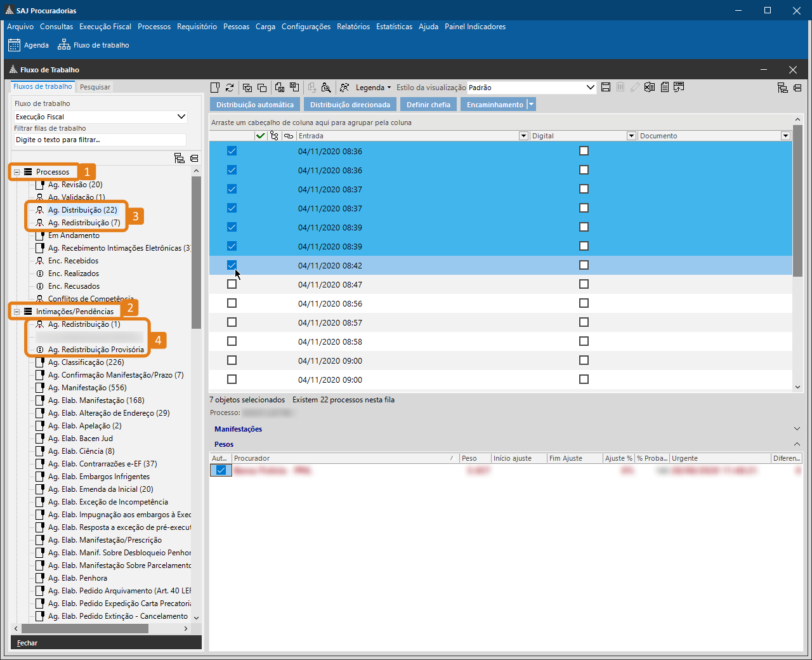The width and height of the screenshot is (812, 660).
Task: Click the chain link column header
Action: coord(289,136)
